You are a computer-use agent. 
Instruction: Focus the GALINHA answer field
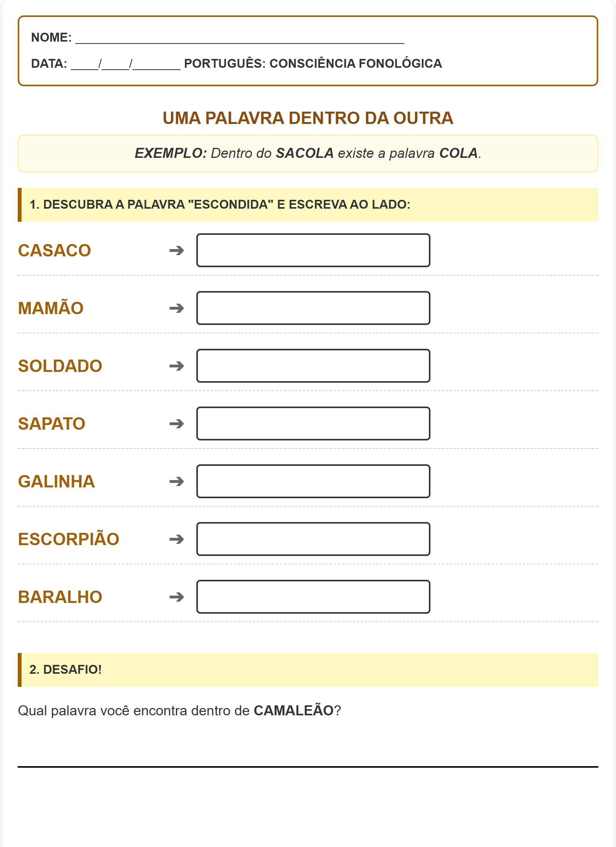[x=313, y=481]
